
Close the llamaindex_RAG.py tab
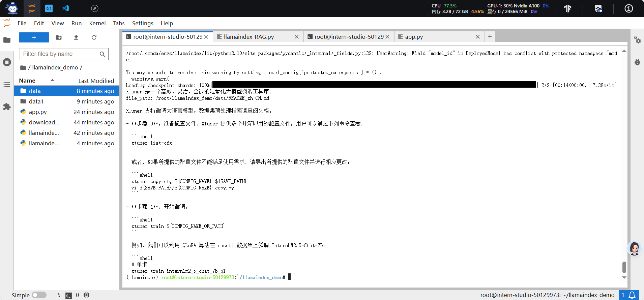click(297, 37)
